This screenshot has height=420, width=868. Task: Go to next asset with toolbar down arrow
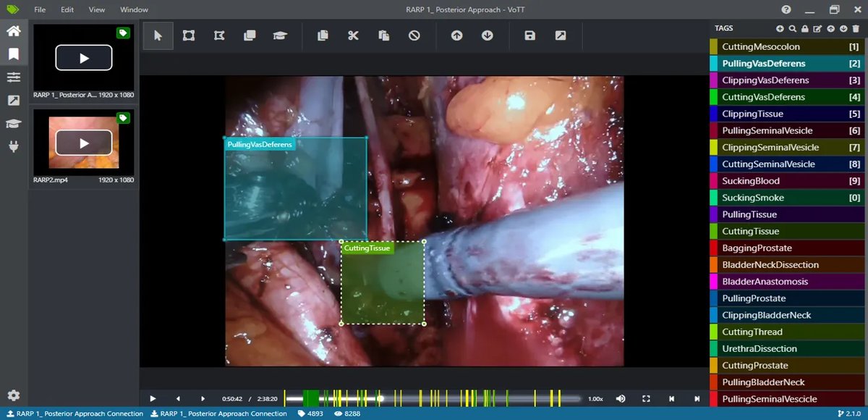(x=488, y=35)
